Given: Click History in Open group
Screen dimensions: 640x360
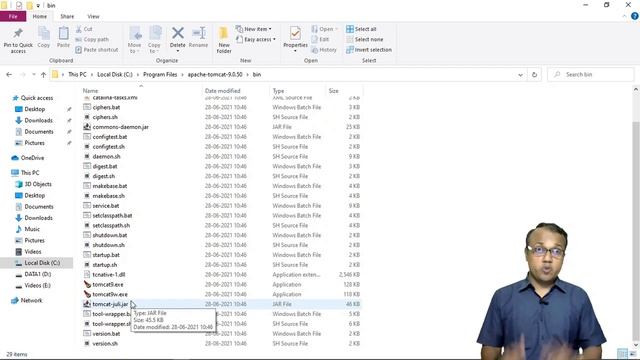Looking at the screenshot, I should coord(324,49).
